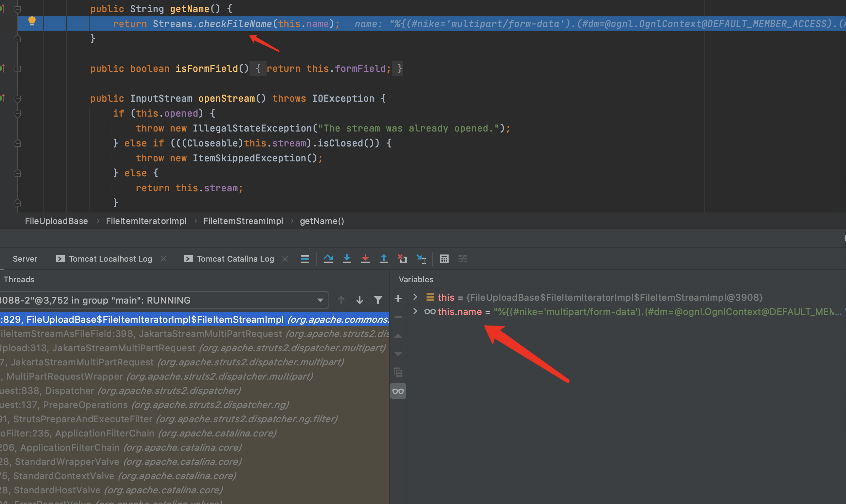Click the Step Out up-arrow icon
This screenshot has height=504, width=846.
(x=384, y=259)
